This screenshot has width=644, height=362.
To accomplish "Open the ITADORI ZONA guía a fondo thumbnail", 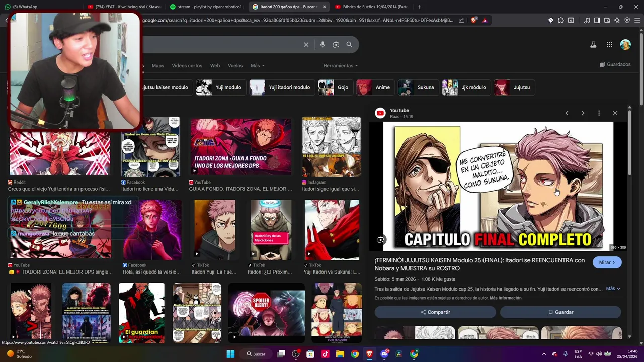I will click(x=240, y=146).
